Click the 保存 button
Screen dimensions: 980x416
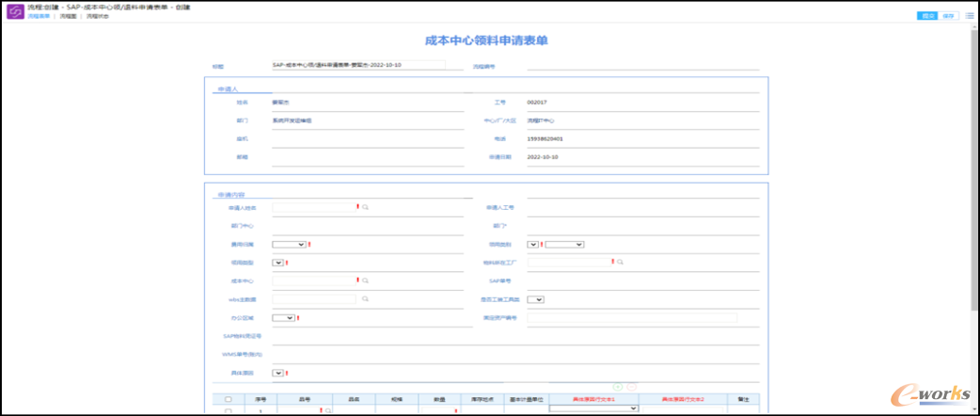pyautogui.click(x=948, y=16)
